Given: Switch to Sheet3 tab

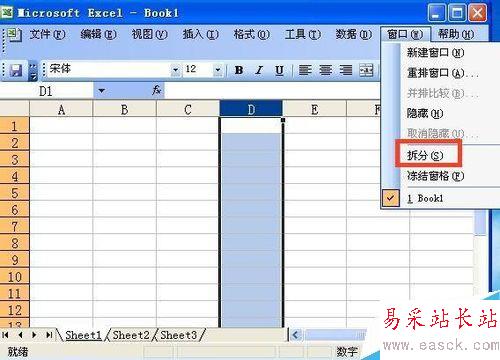Looking at the screenshot, I should point(179,335).
